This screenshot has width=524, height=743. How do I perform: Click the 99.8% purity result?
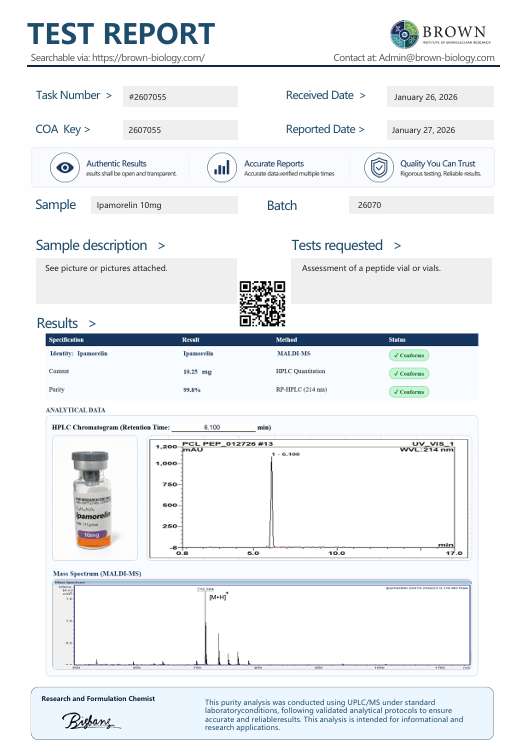pos(192,390)
